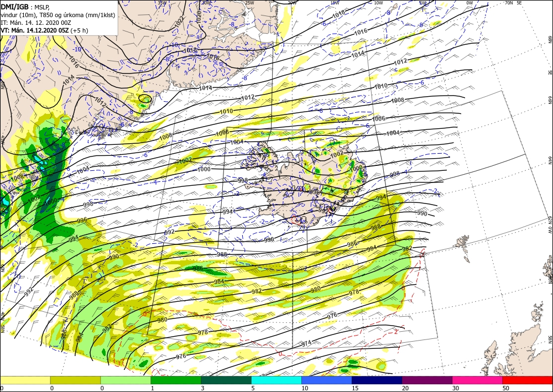Image resolution: width=553 pixels, height=392 pixels.
Task: Click the pale yellow legend color swatch
Action: (25, 380)
